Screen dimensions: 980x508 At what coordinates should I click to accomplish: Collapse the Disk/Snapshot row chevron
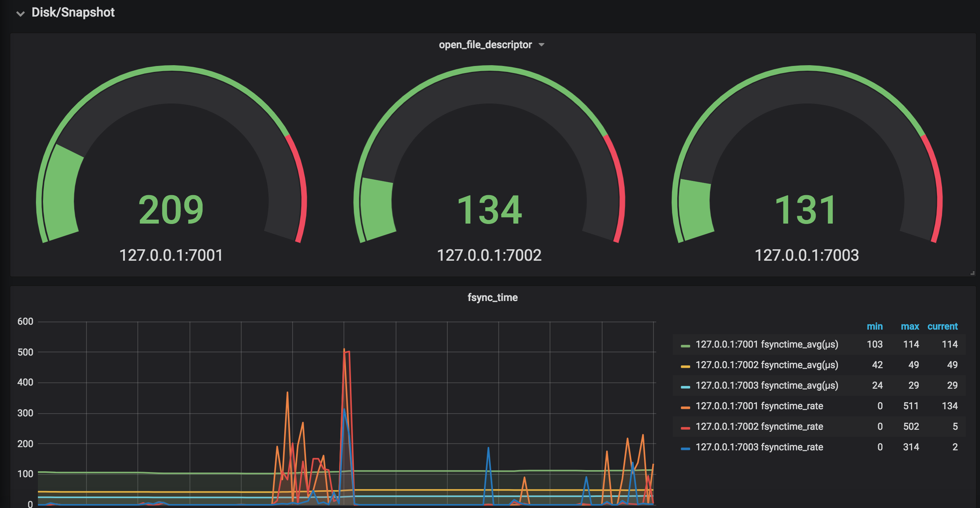(20, 13)
